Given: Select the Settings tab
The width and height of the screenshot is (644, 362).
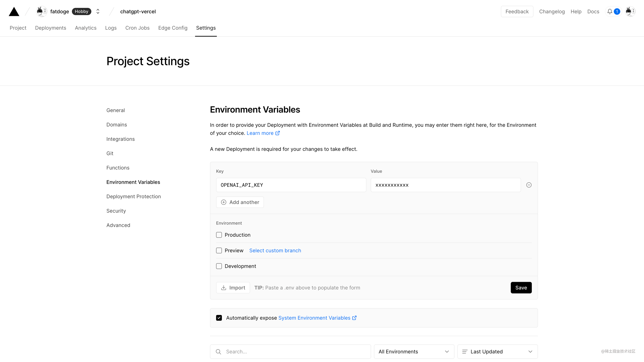Looking at the screenshot, I should click(x=206, y=28).
